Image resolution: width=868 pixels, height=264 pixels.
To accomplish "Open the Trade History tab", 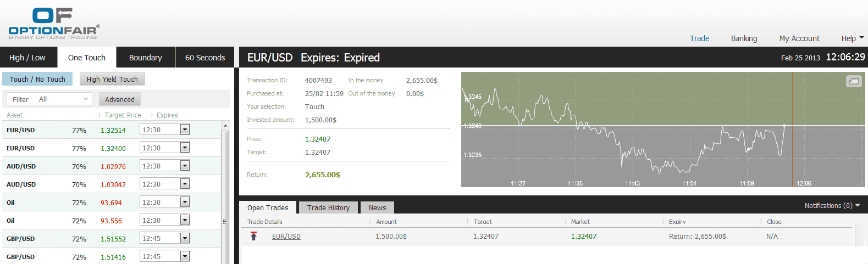I will point(328,207).
